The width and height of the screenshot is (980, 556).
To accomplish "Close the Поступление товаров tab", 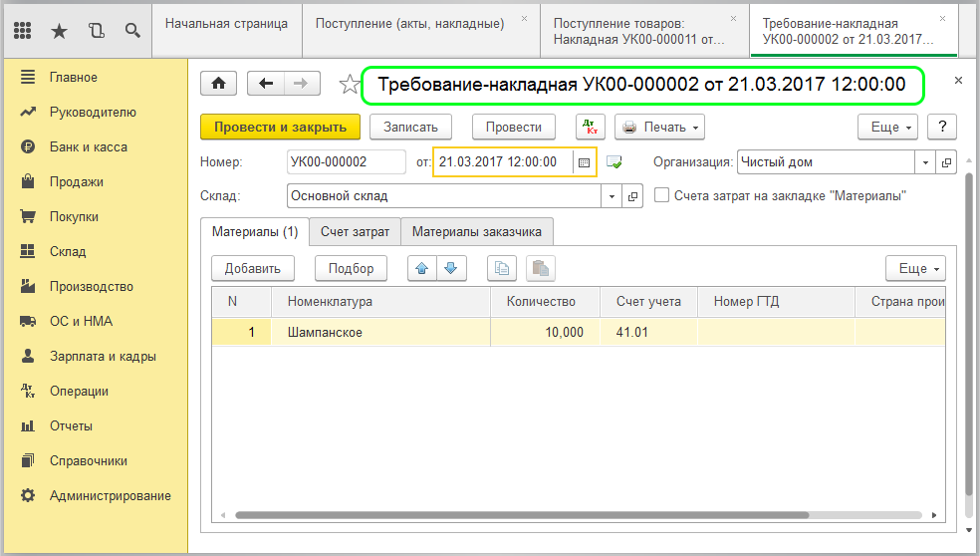I will pyautogui.click(x=734, y=19).
